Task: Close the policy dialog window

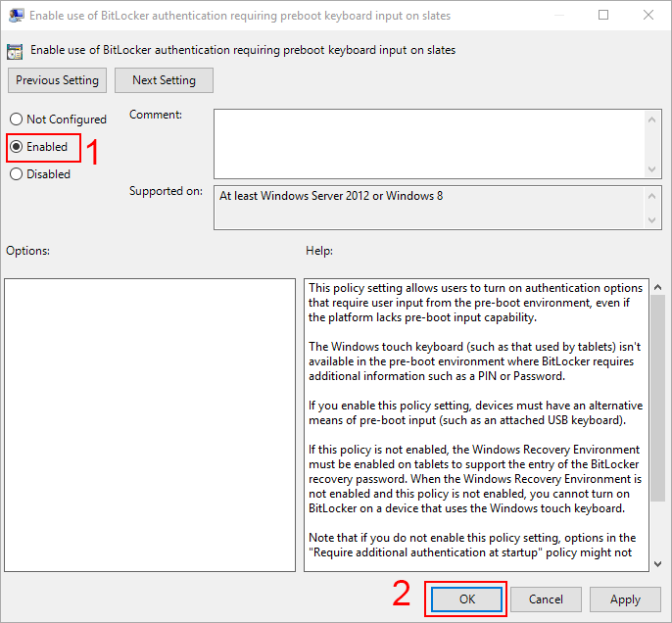Action: 648,15
